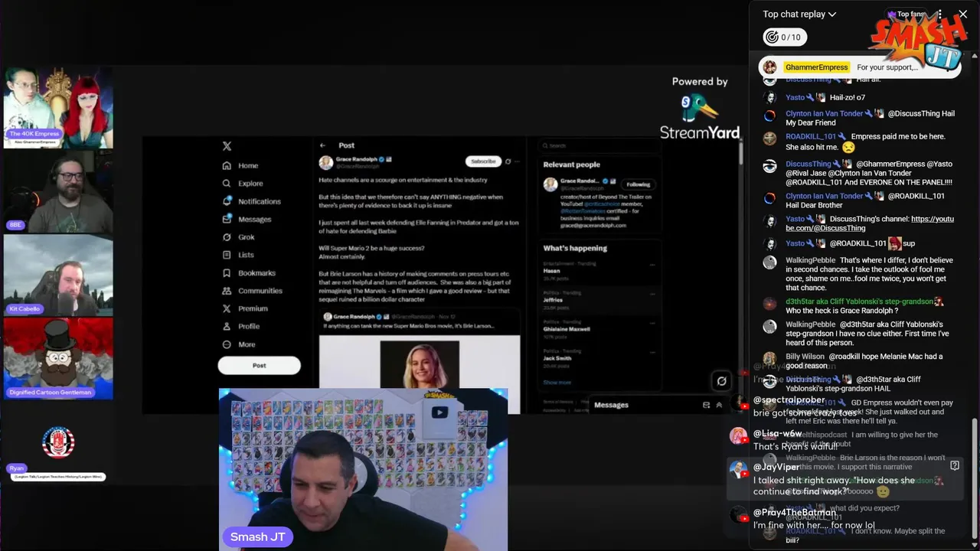980x551 pixels.
Task: Click the Following button for Grace Randolph
Action: coord(638,184)
